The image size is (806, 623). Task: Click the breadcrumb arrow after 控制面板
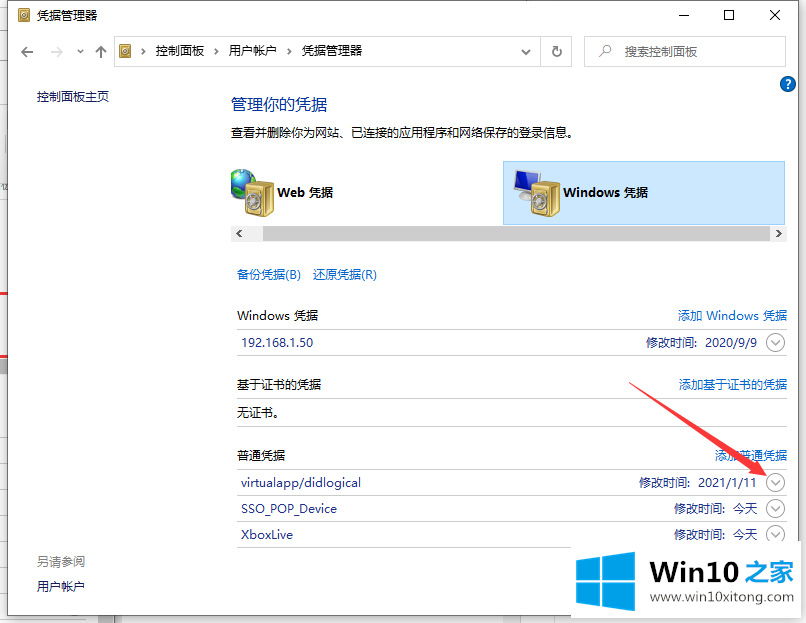[x=216, y=51]
